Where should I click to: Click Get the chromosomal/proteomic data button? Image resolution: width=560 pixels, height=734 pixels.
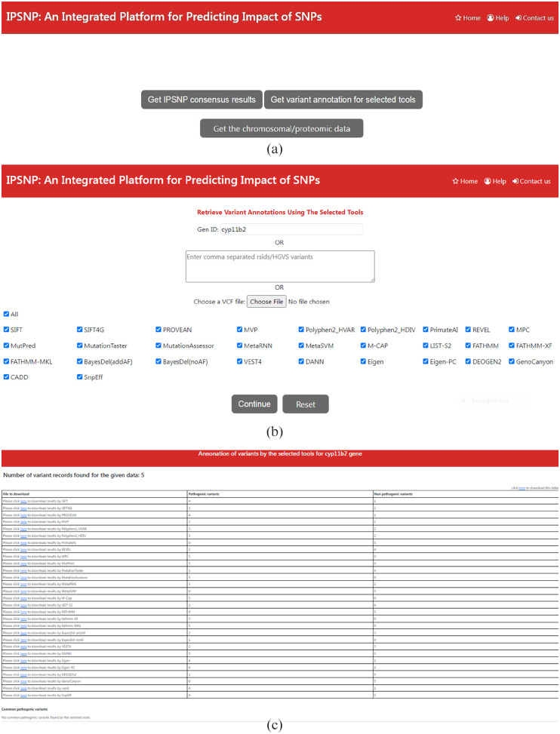coord(282,129)
